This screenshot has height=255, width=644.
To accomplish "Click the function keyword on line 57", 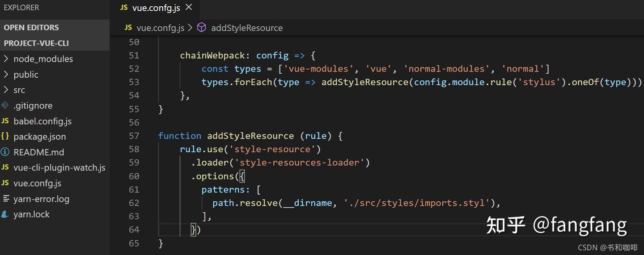I will tap(180, 136).
